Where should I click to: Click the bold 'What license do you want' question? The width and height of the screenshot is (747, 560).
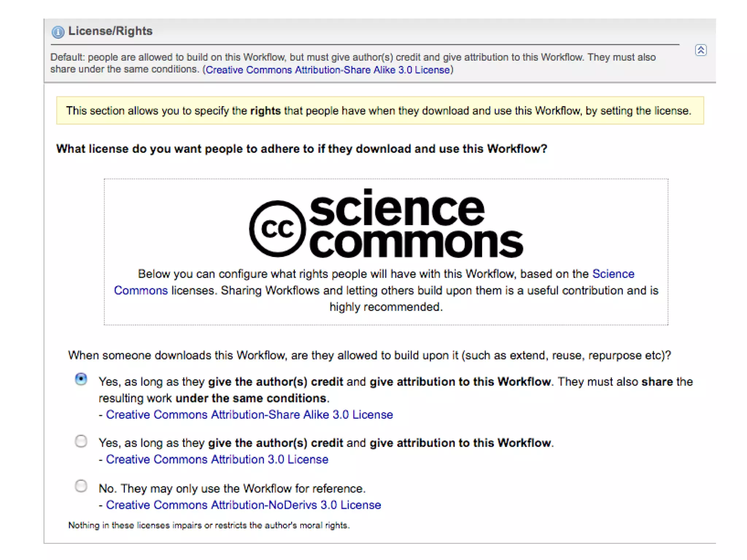pos(301,149)
